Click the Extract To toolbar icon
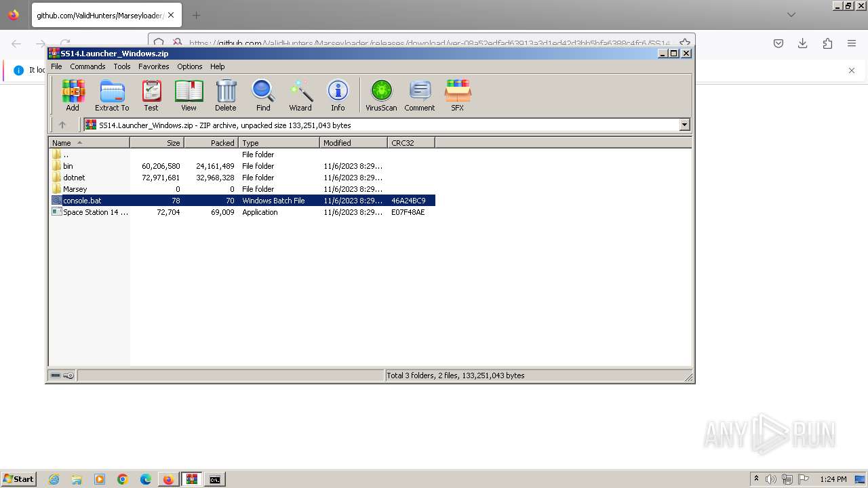This screenshot has height=488, width=868. pos(112,95)
